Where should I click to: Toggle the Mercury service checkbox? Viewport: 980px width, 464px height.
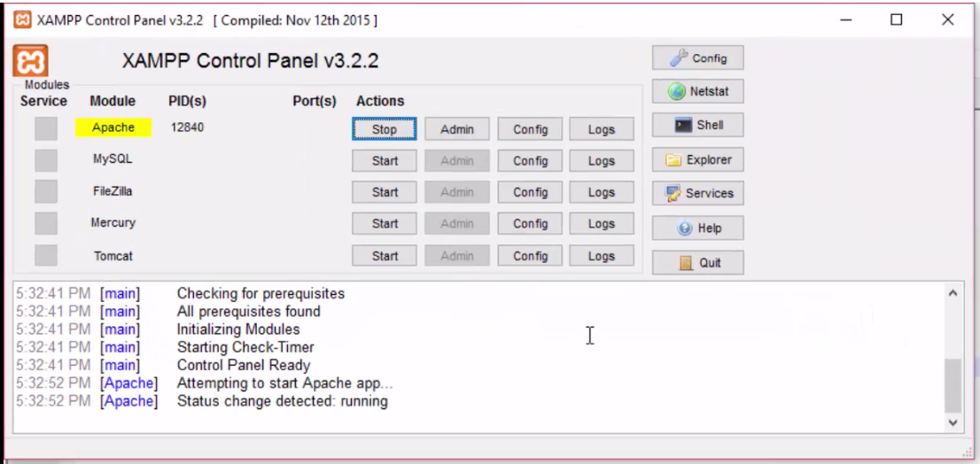point(45,223)
